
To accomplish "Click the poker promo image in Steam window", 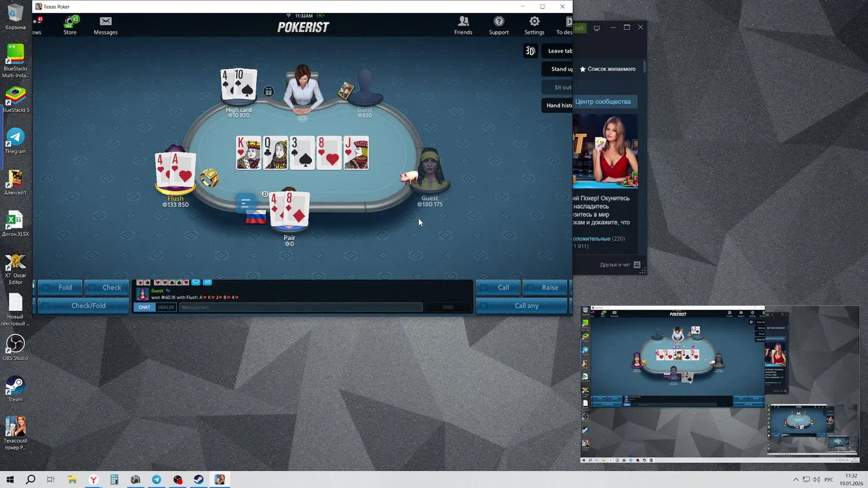I will pos(606,151).
